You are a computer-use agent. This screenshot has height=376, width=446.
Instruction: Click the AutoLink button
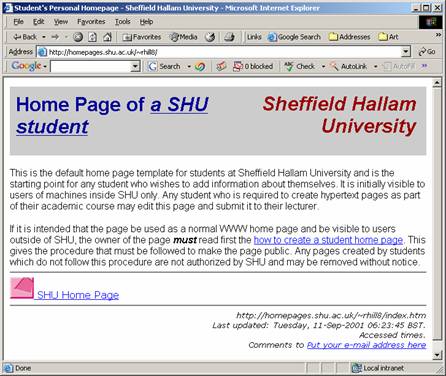click(348, 66)
